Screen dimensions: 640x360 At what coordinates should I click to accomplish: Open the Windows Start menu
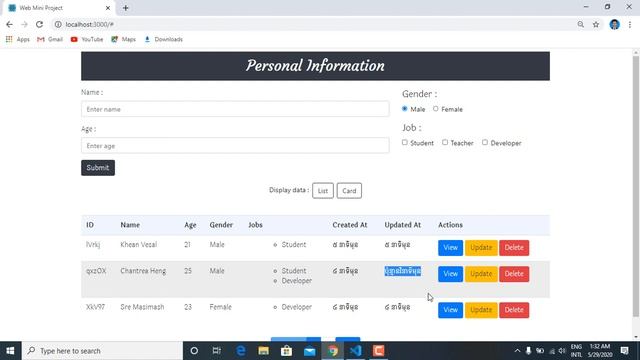(11, 351)
